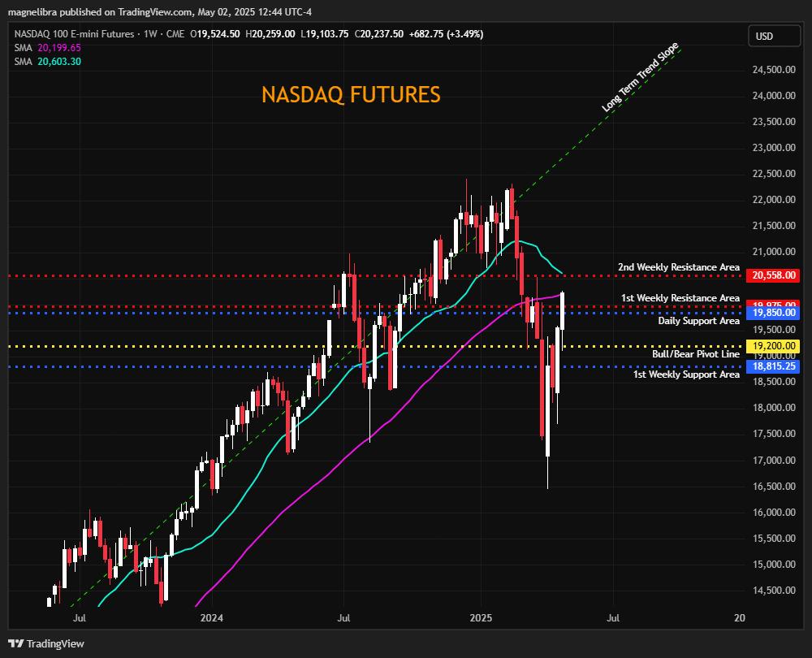Click the 2024 time axis label
The width and height of the screenshot is (812, 658).
coord(212,618)
